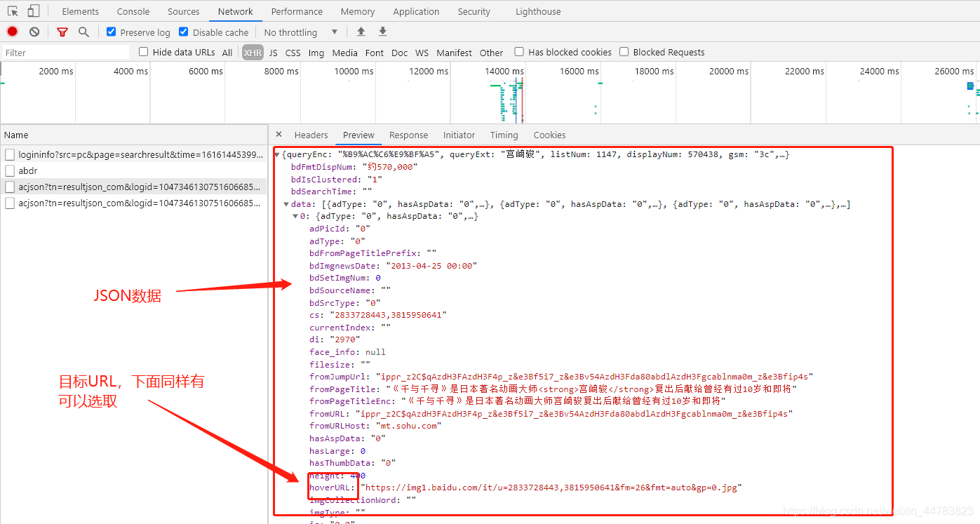The width and height of the screenshot is (980, 524).
Task: Filter requests by CSS type
Action: tap(293, 53)
